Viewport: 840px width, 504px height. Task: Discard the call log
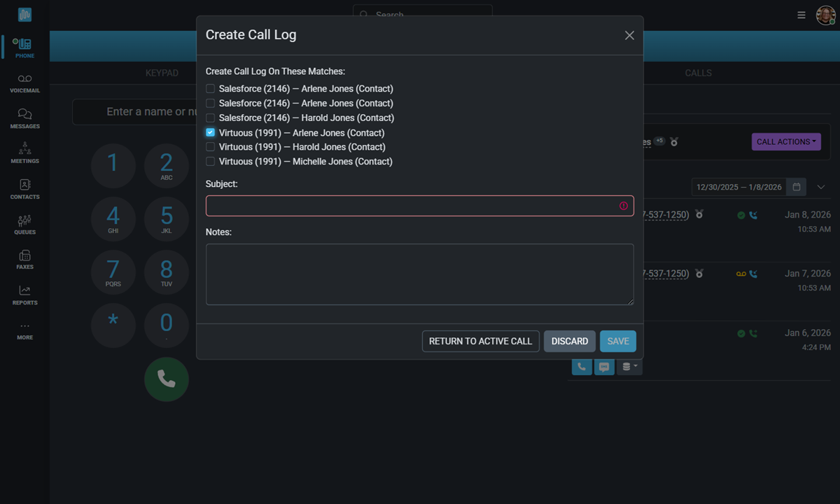569,341
